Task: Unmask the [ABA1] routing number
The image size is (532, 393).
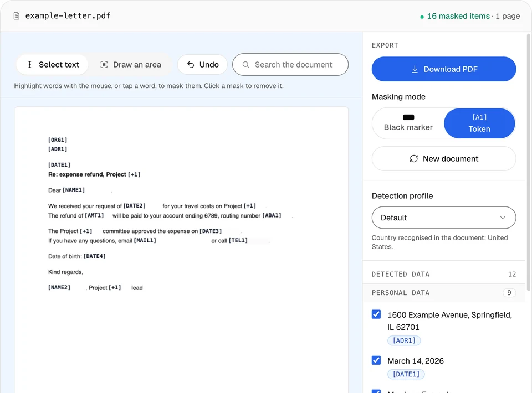Action: (x=272, y=215)
